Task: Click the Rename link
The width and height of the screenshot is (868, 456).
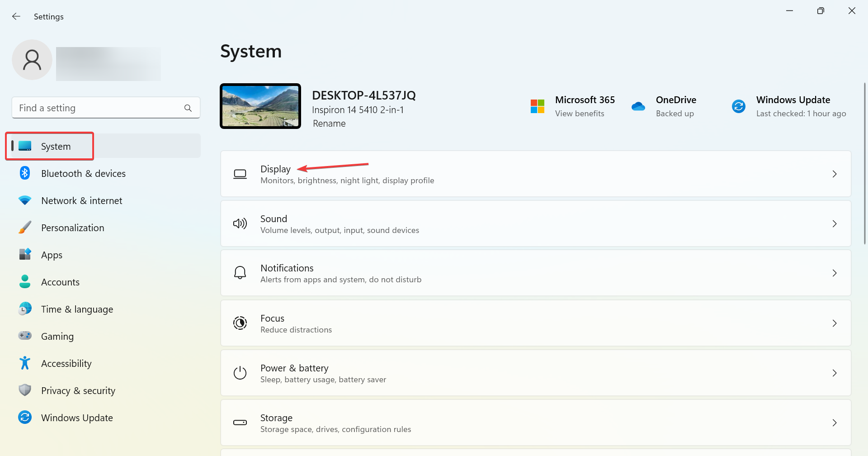Action: [329, 123]
